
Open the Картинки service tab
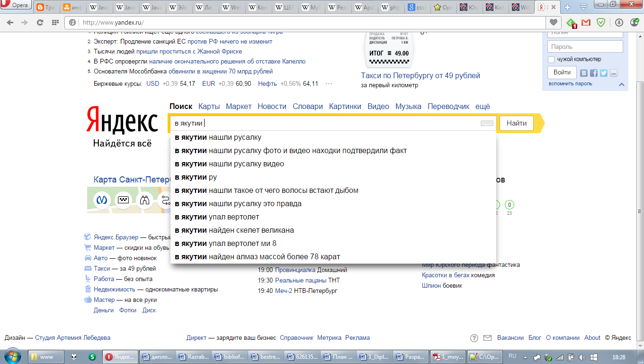tap(345, 107)
